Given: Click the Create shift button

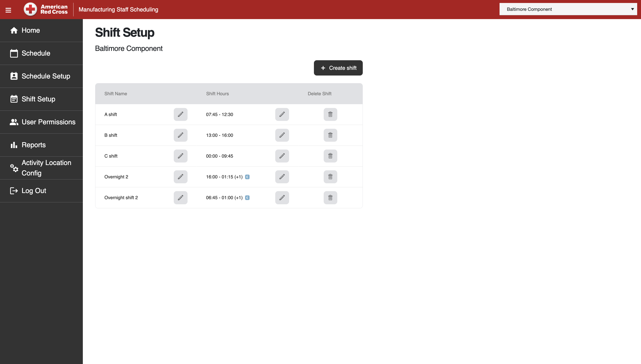Looking at the screenshot, I should [338, 68].
